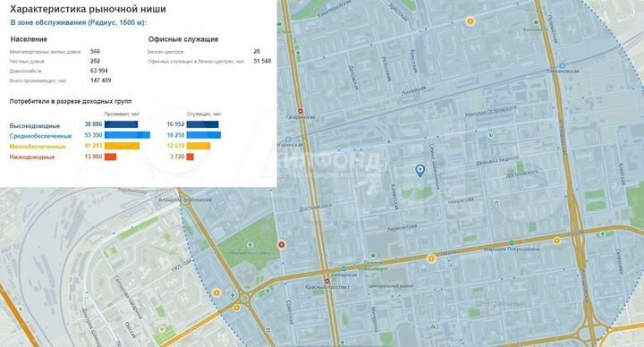This screenshot has height=347, width=644.
Task: Click the Низкодоходные income group label
Action: [32, 157]
